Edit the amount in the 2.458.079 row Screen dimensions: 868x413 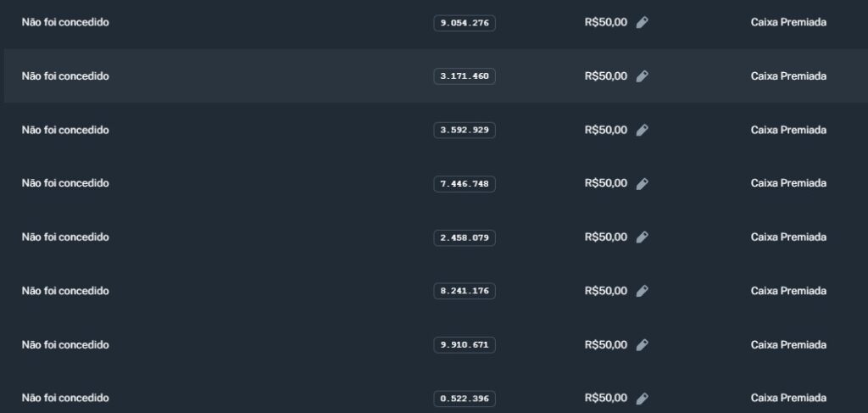(642, 237)
